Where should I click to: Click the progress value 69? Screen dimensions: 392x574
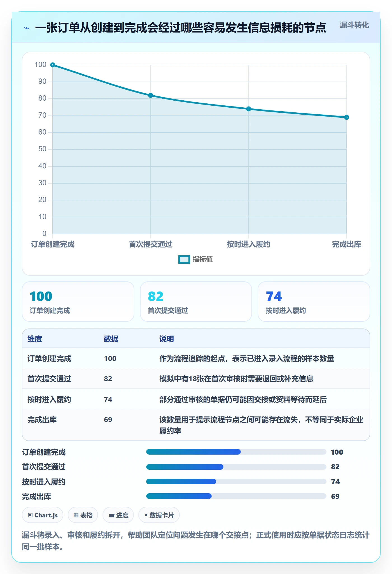coord(335,496)
